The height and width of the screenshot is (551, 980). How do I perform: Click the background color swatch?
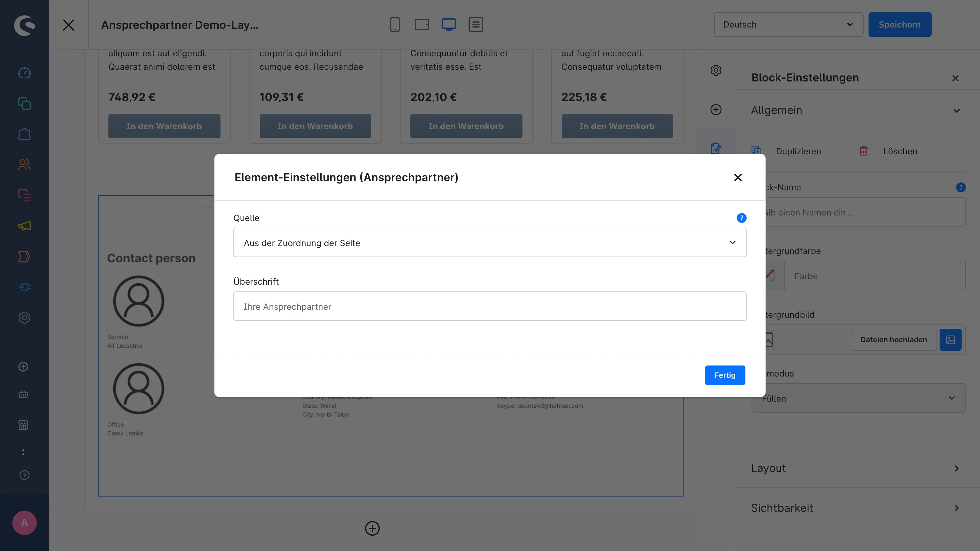[x=770, y=275]
